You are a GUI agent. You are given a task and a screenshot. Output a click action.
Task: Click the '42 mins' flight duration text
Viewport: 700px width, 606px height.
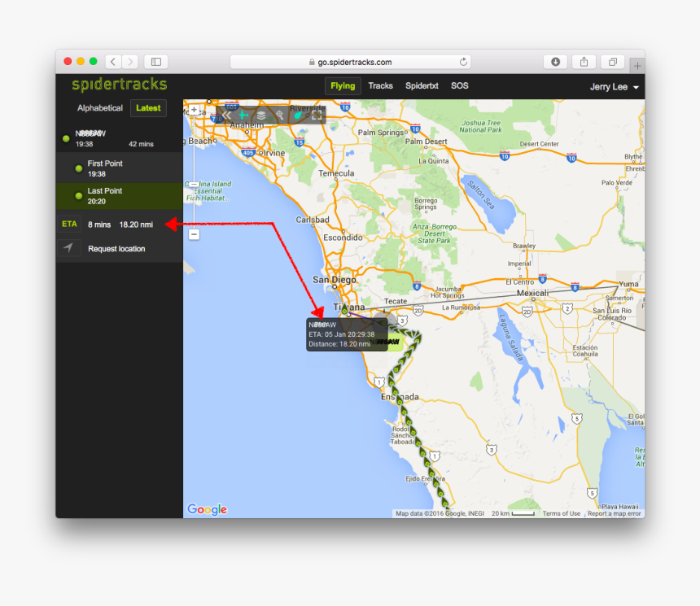click(141, 144)
